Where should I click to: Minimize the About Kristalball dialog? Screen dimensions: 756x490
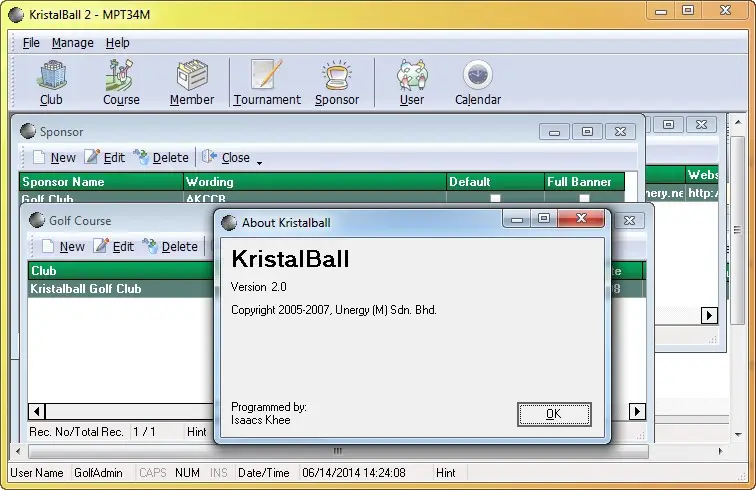coord(517,219)
